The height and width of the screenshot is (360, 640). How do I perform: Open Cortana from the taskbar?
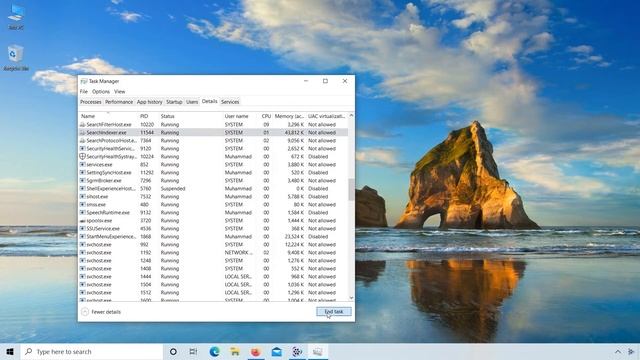pyautogui.click(x=173, y=351)
